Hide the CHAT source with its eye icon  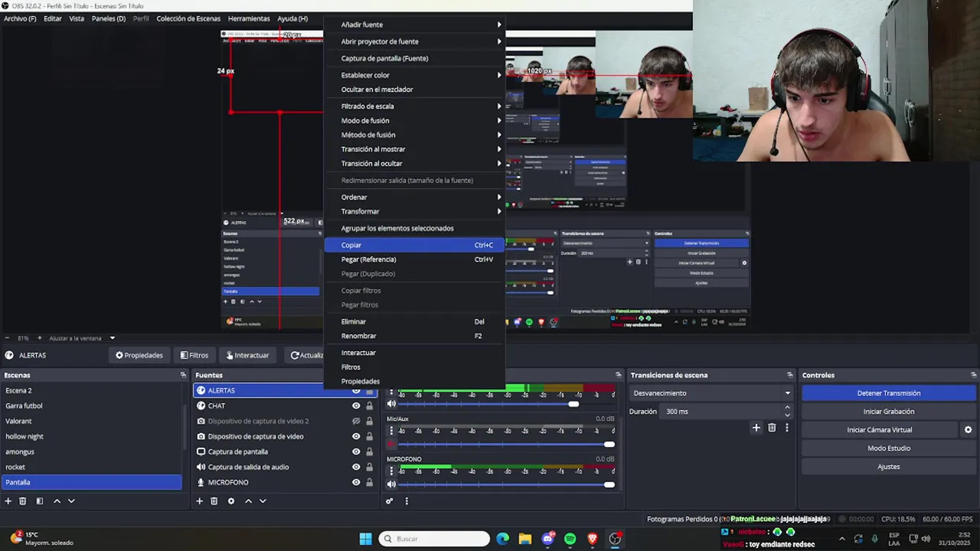point(356,406)
